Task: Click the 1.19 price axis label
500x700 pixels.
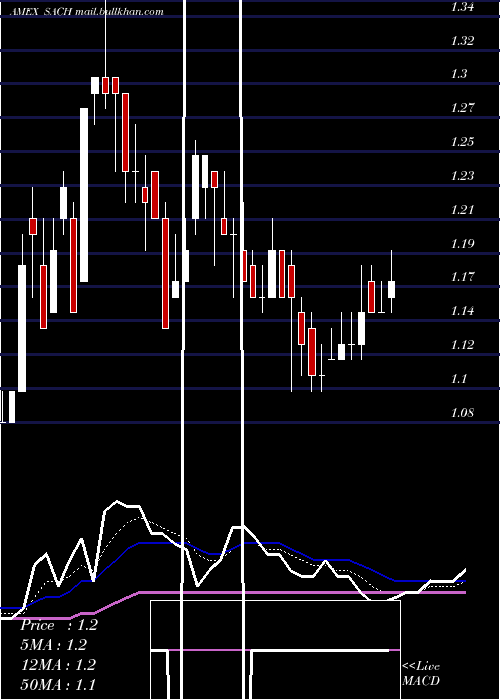Action: point(462,244)
